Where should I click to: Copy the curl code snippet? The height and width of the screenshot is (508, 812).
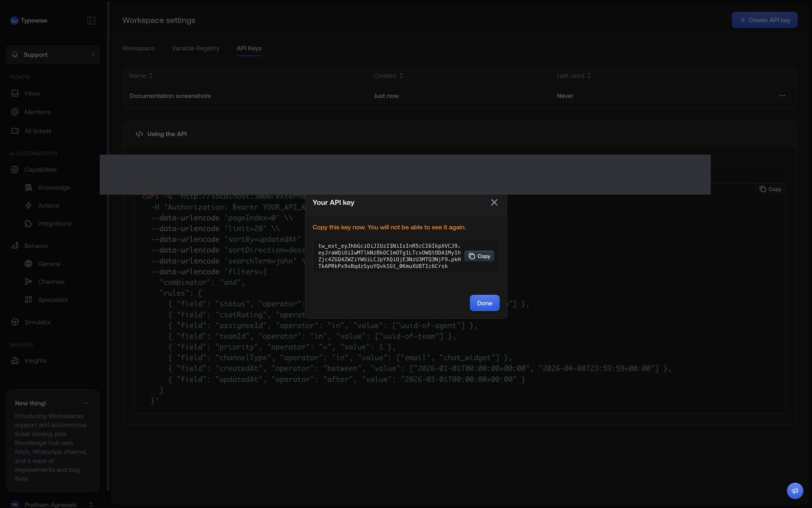point(771,189)
